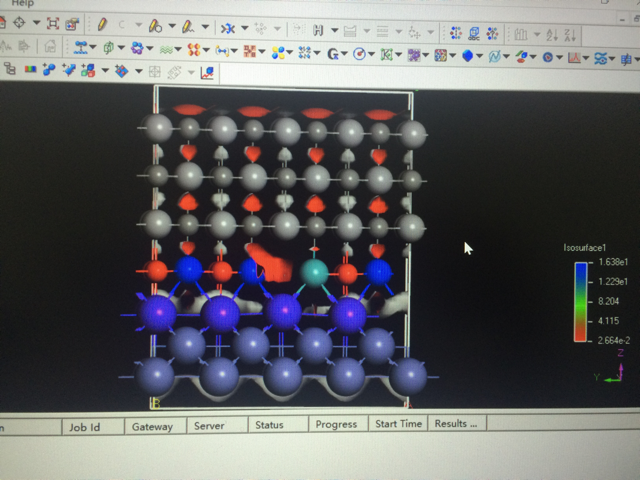Click the hierarchy tree icon in third toolbar row

pyautogui.click(x=10, y=69)
